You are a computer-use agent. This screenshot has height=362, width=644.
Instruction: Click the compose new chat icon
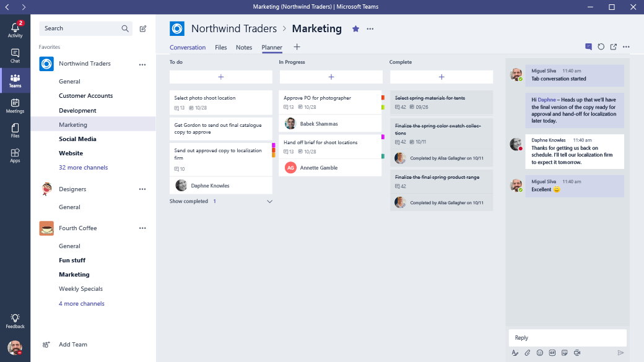[143, 28]
